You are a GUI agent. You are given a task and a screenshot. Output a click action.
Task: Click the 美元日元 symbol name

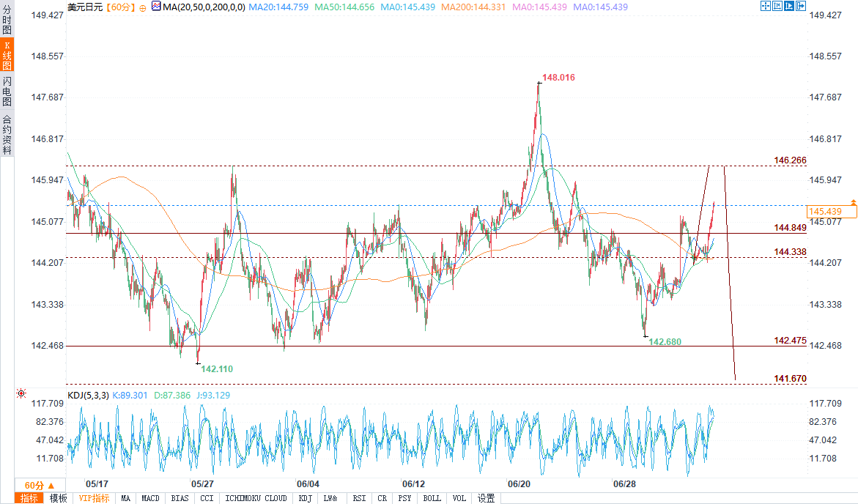coord(85,7)
